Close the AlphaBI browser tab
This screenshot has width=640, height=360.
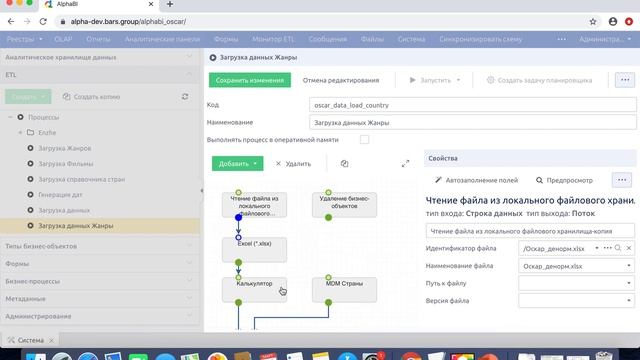[x=151, y=4]
